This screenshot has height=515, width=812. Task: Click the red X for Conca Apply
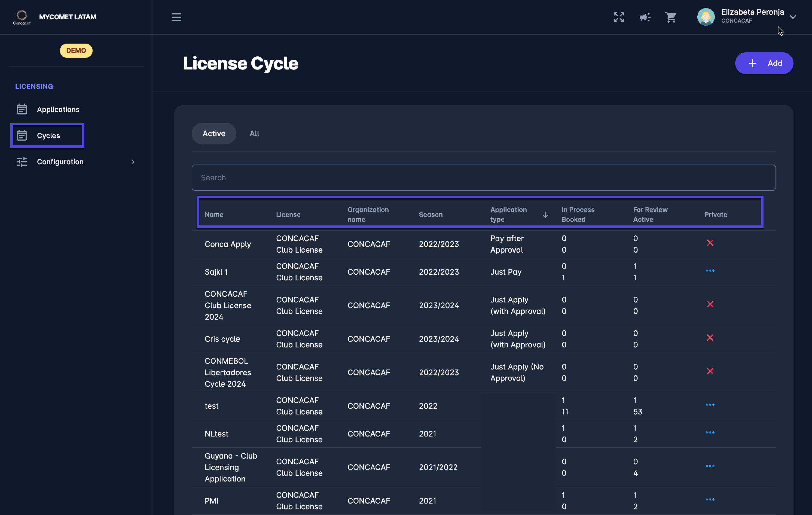(x=710, y=243)
